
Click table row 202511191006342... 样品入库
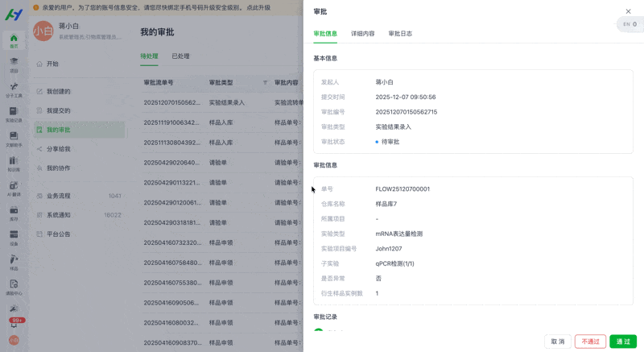(x=223, y=122)
